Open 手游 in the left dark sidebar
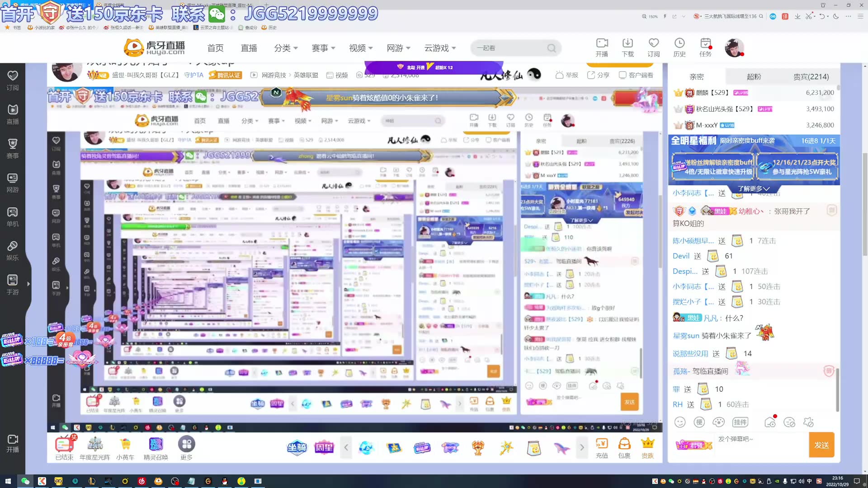 pyautogui.click(x=13, y=285)
